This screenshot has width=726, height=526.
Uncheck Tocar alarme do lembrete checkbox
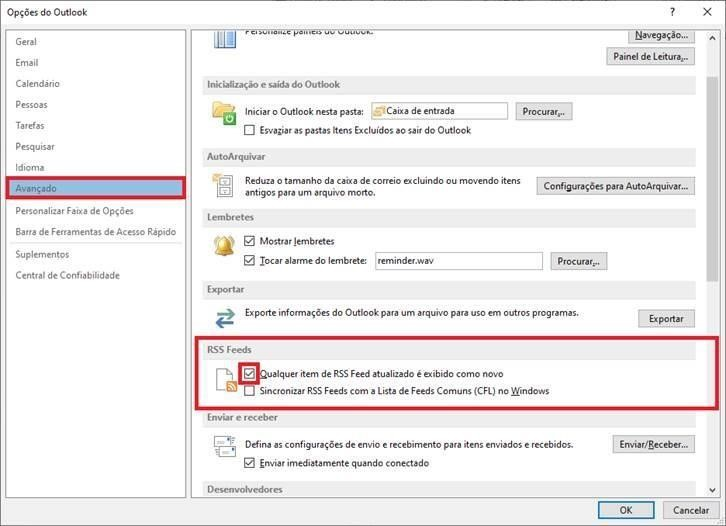249,260
